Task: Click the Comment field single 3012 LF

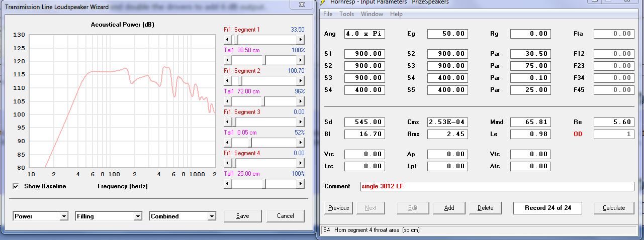Action: 497,186
